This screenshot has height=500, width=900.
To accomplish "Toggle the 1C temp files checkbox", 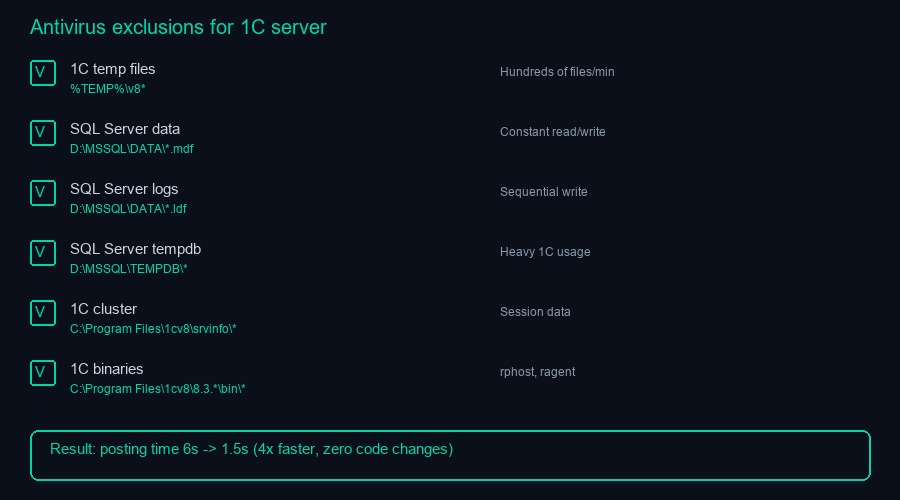I will 42,73.
